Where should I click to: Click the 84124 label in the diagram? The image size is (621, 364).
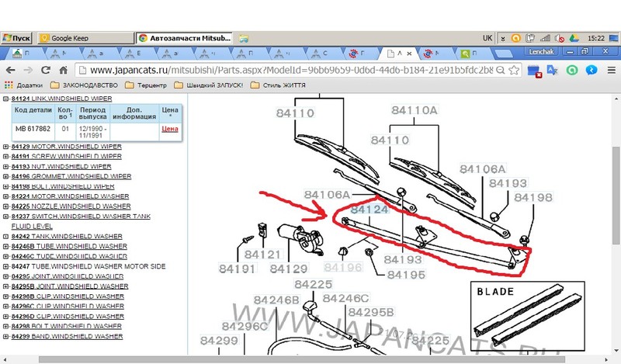[x=369, y=209]
